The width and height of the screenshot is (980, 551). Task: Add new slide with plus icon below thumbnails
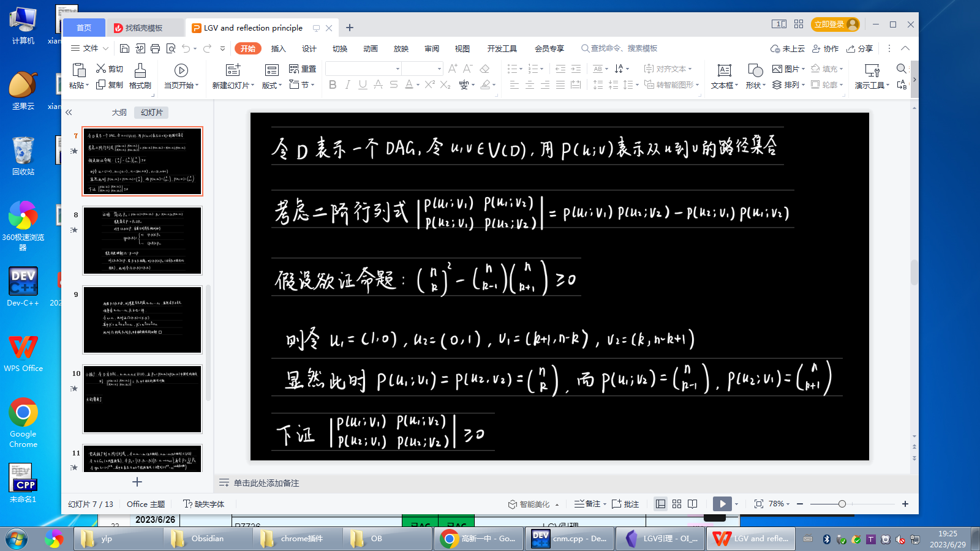point(137,482)
